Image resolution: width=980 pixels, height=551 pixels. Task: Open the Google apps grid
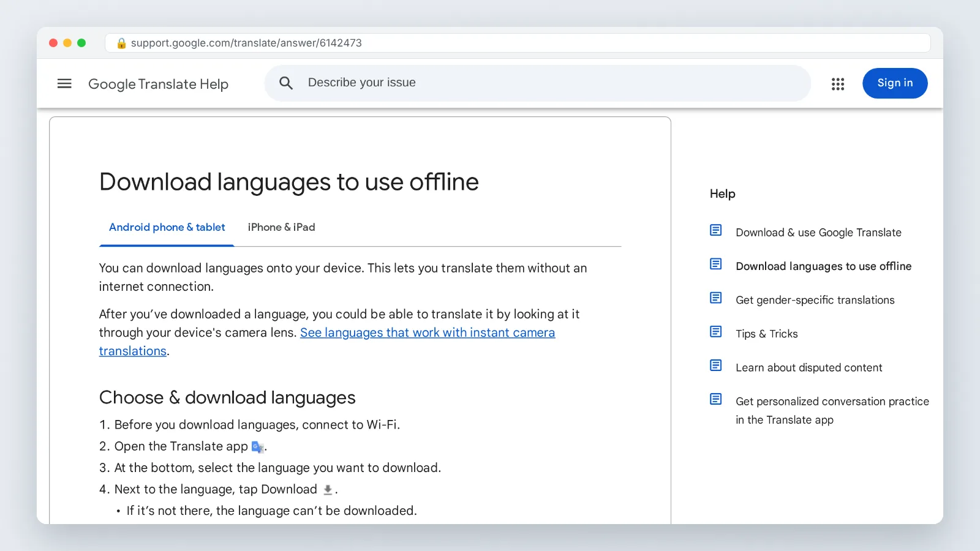click(838, 84)
